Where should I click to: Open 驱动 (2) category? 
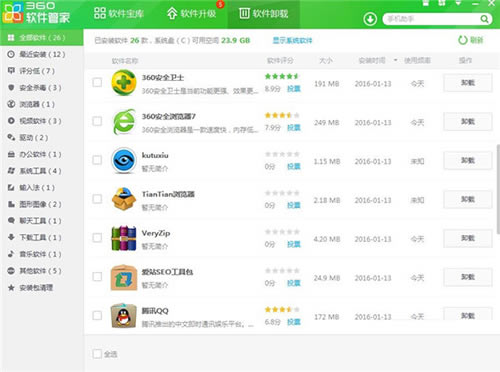click(x=42, y=138)
